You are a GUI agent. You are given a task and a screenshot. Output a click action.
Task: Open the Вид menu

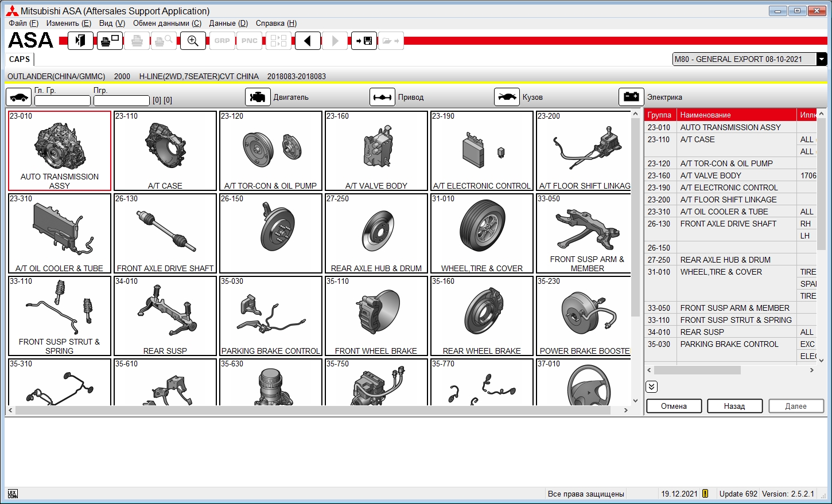tap(112, 23)
